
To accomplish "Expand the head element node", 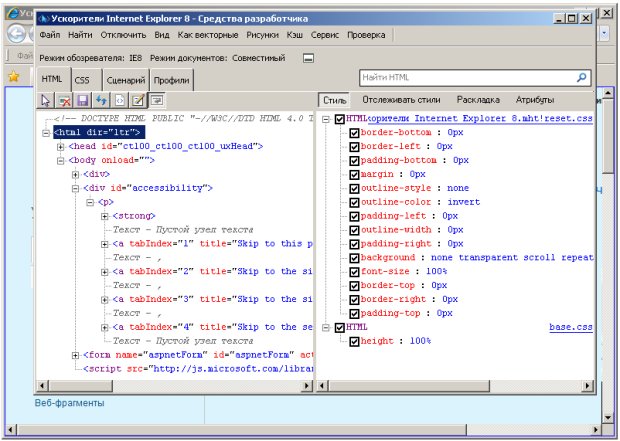I will [x=61, y=146].
